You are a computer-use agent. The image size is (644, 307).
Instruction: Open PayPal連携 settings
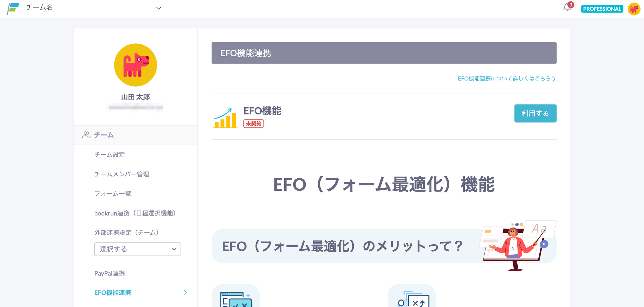point(110,273)
